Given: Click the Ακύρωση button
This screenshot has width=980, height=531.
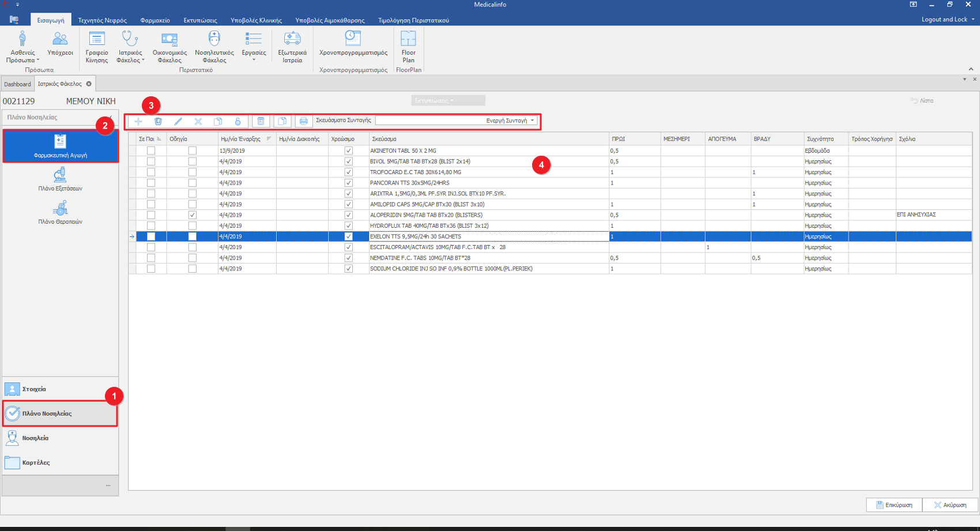Looking at the screenshot, I should pyautogui.click(x=950, y=505).
